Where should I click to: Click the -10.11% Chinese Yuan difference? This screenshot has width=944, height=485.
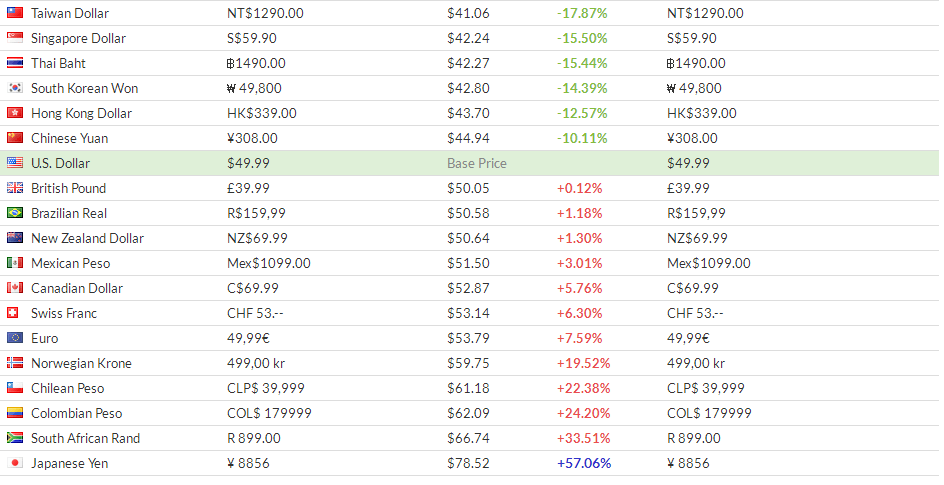coord(582,138)
